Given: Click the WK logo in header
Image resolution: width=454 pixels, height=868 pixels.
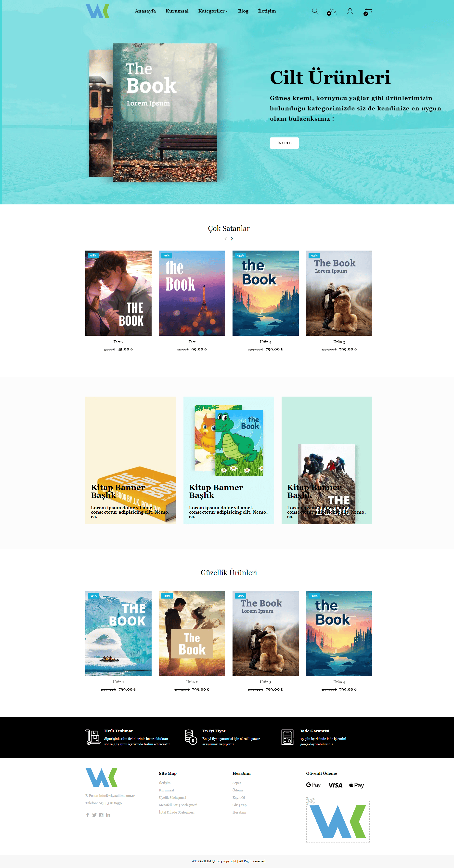Looking at the screenshot, I should point(97,11).
